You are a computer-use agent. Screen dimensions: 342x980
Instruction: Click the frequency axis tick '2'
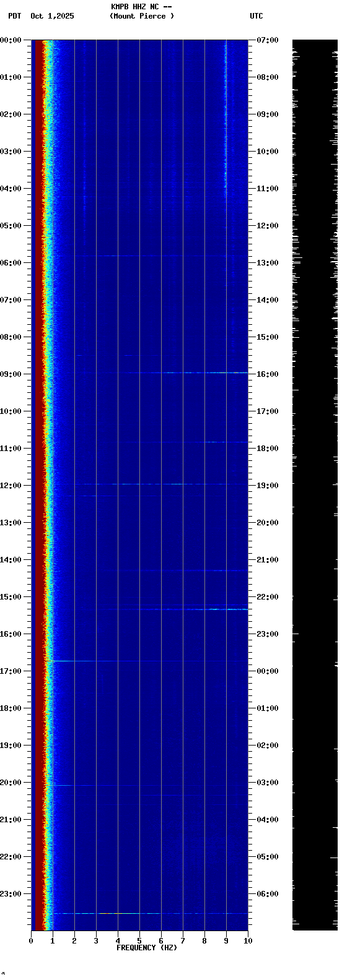pyautogui.click(x=74, y=941)
